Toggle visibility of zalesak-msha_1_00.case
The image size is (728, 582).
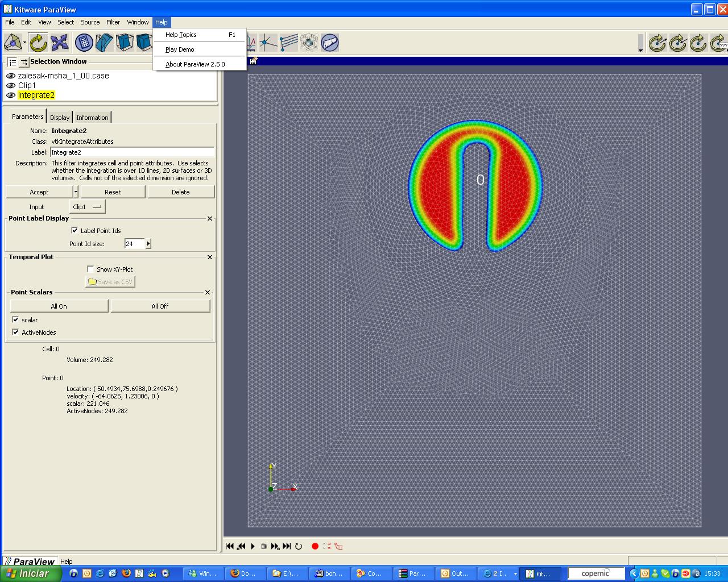[11, 76]
